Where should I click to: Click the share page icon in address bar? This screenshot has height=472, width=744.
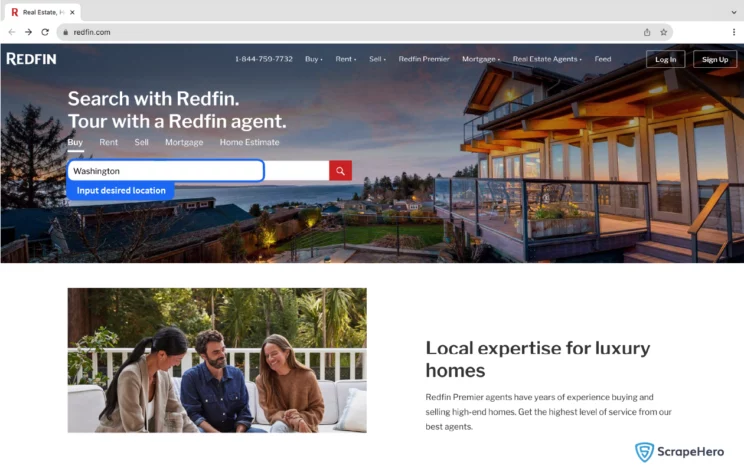(x=647, y=32)
